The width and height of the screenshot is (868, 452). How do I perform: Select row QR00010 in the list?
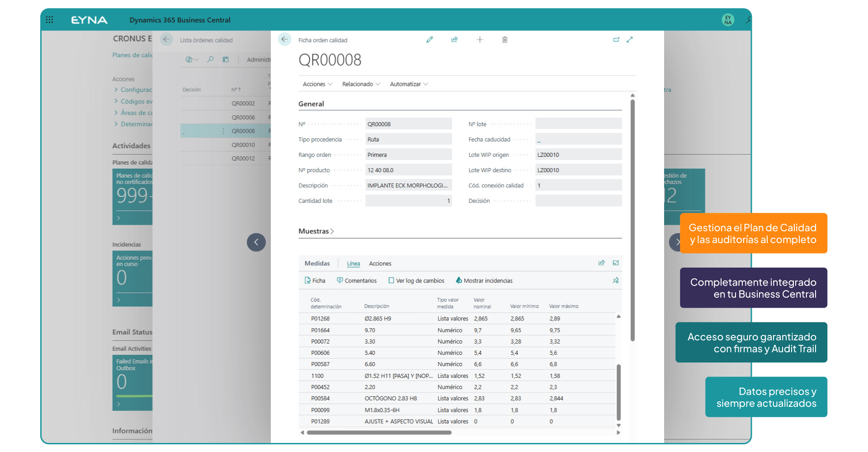(x=226, y=145)
